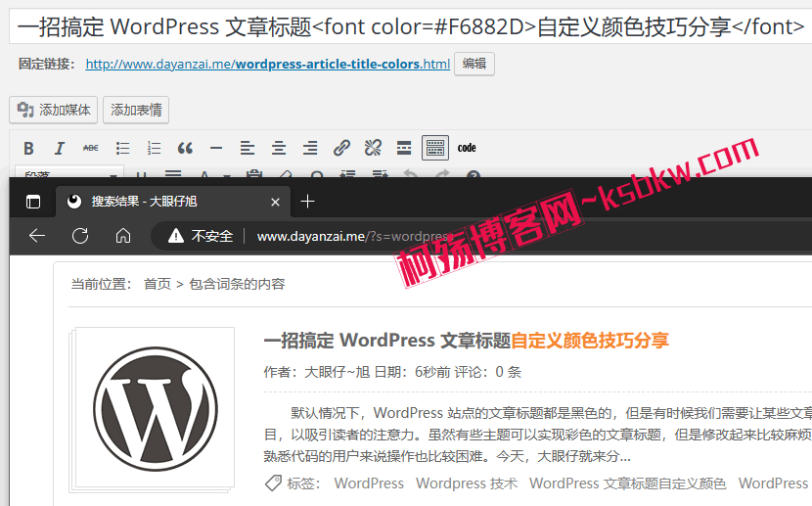
Task: Align text right
Action: [310, 148]
